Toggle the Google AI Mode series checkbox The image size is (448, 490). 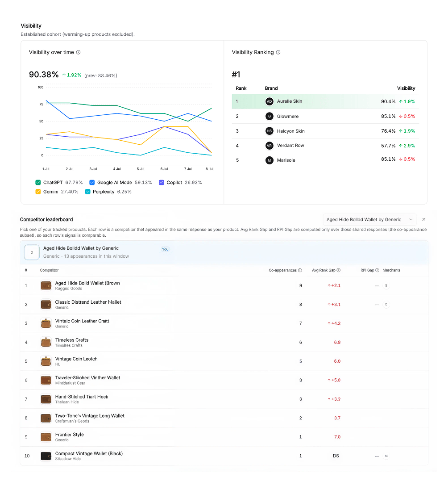coord(92,183)
